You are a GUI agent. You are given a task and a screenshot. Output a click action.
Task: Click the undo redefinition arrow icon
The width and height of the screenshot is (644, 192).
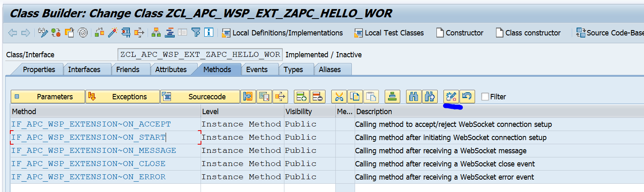(x=467, y=97)
